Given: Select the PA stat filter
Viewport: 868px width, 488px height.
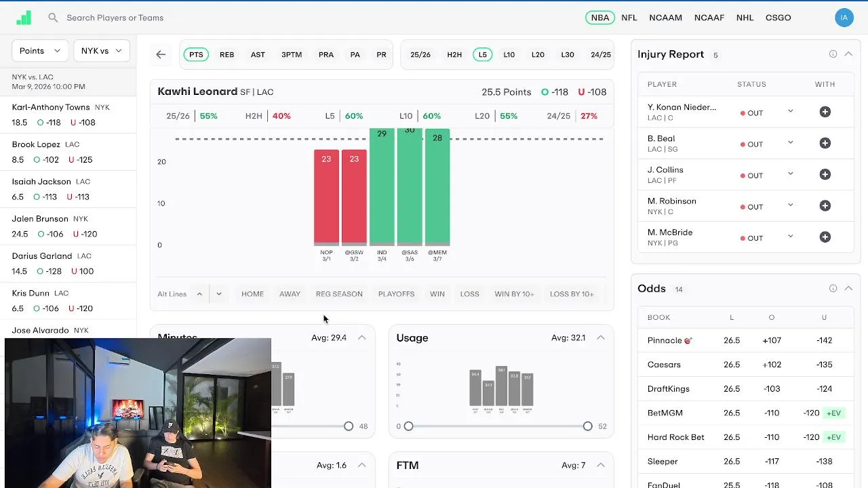Looking at the screenshot, I should [x=355, y=55].
